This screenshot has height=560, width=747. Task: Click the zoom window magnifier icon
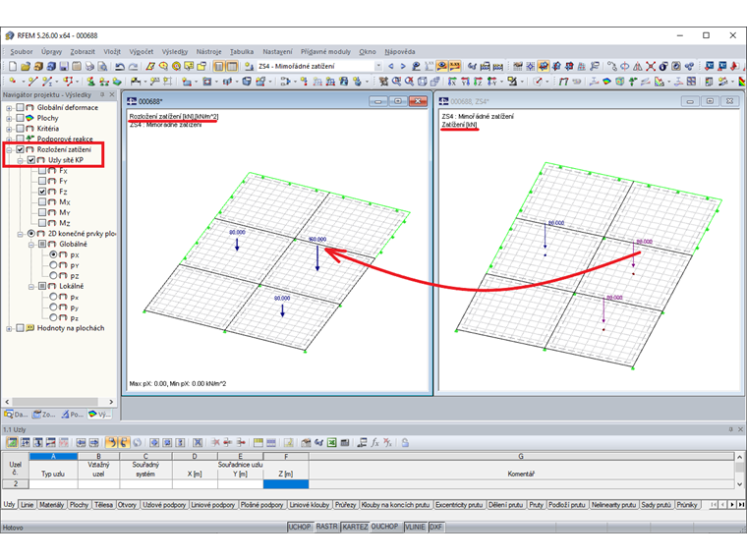(x=396, y=82)
